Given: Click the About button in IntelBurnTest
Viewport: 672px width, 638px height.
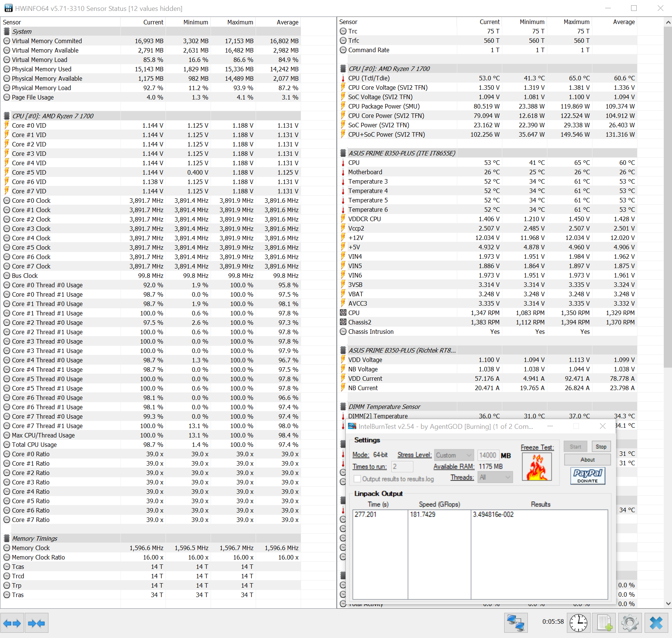Looking at the screenshot, I should pos(588,460).
